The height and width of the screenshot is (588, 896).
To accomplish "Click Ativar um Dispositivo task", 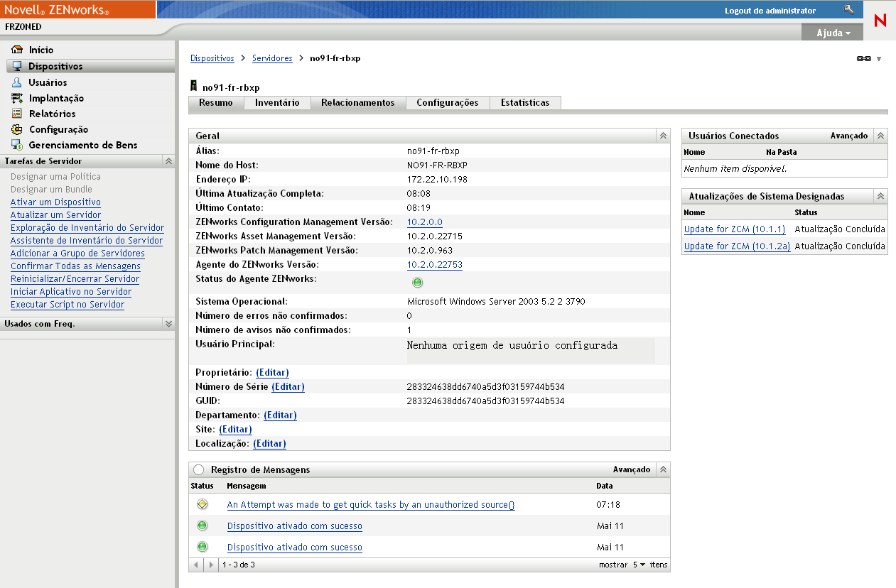I will [x=55, y=202].
